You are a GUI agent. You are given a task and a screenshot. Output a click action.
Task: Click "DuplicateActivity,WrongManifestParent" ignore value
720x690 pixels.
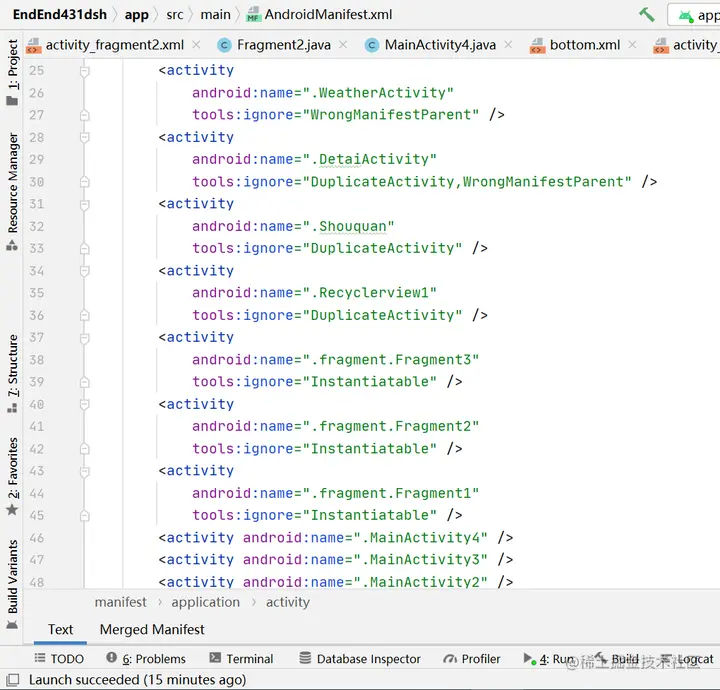coord(467,182)
